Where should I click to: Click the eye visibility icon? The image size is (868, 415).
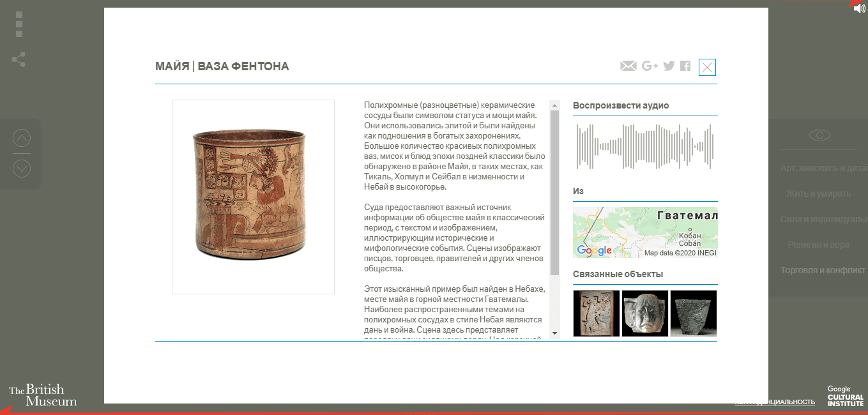pos(819,135)
